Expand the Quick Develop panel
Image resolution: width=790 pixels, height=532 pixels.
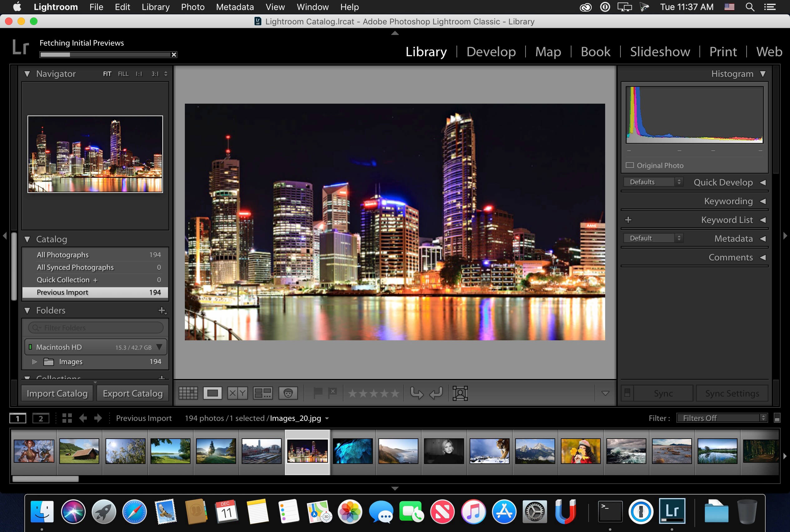click(762, 182)
